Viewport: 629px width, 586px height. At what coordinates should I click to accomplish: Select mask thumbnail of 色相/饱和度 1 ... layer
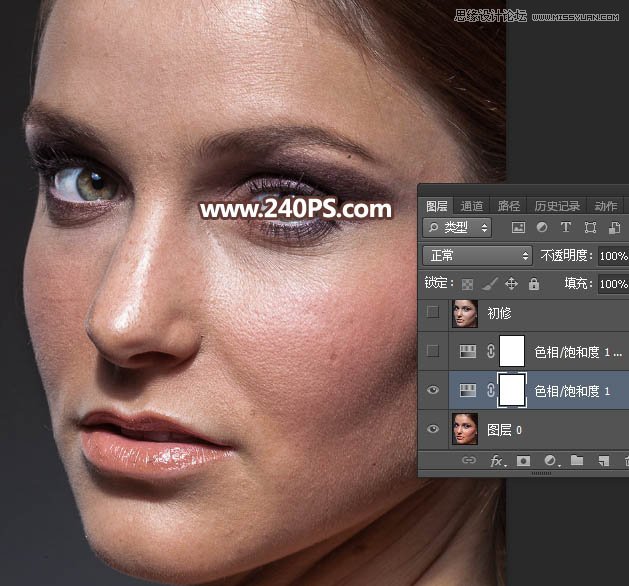pos(512,351)
